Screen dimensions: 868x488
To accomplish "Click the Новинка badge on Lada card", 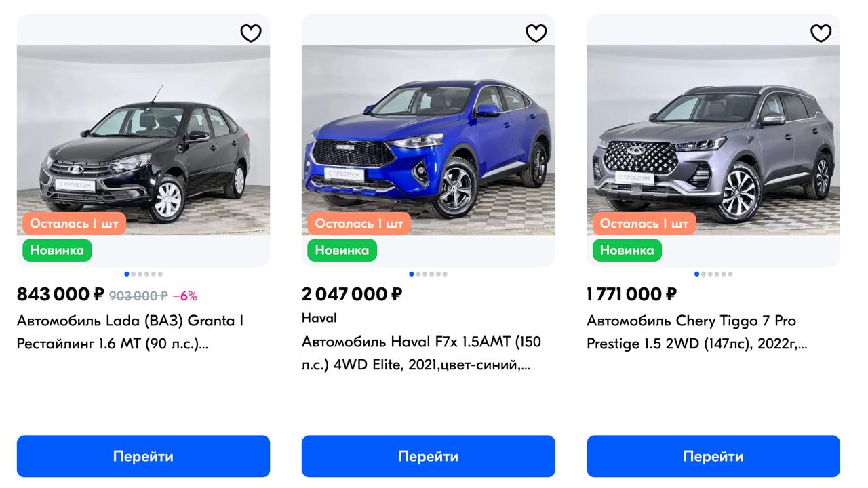I will pos(57,250).
